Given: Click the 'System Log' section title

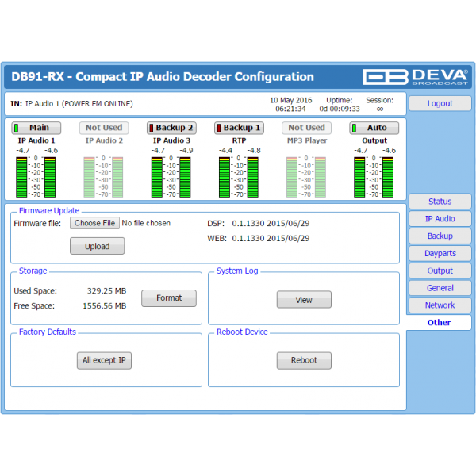Looking at the screenshot, I should pos(237,271).
